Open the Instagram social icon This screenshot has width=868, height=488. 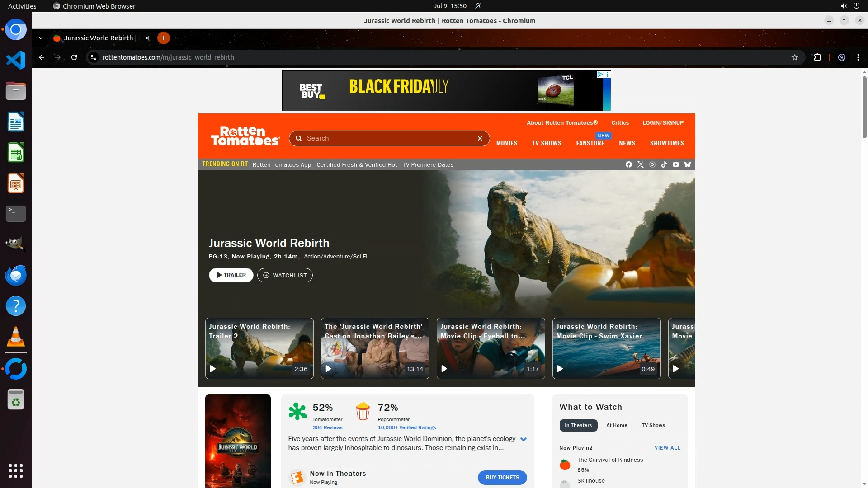[x=652, y=164]
